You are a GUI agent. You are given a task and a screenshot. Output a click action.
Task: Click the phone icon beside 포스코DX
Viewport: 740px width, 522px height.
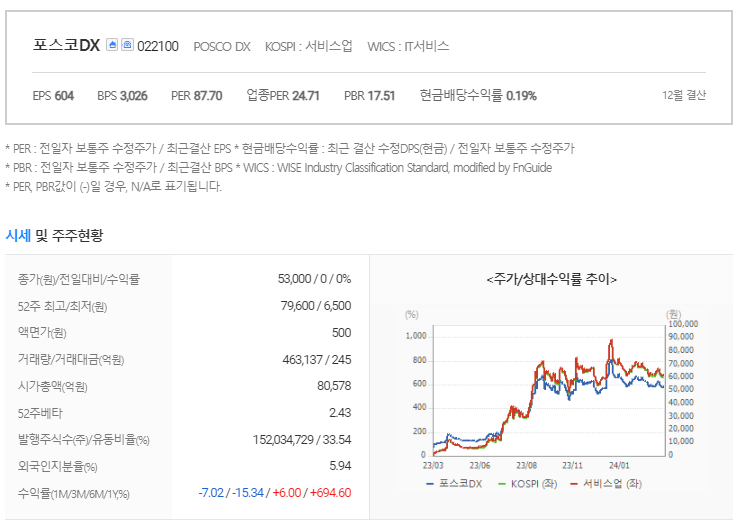tap(127, 45)
